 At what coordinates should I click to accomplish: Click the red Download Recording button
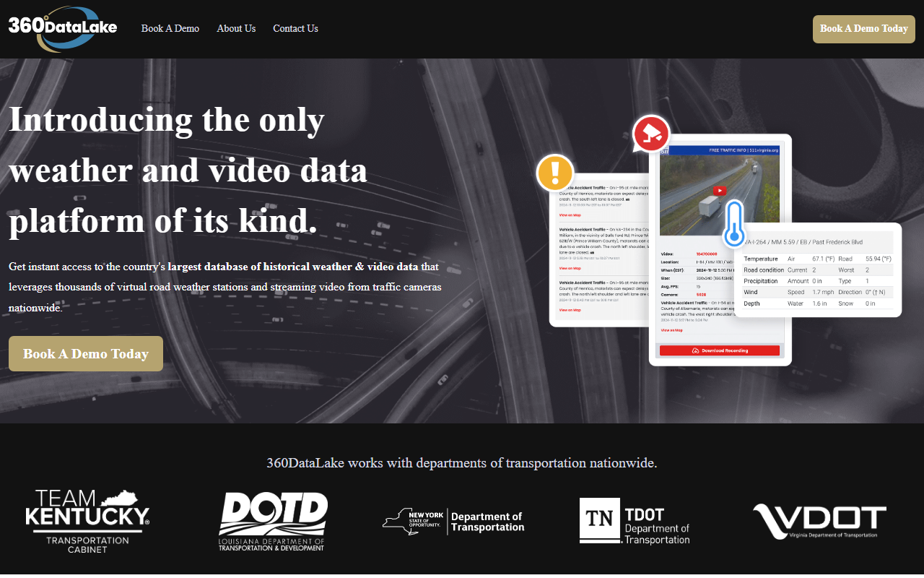[x=720, y=350]
